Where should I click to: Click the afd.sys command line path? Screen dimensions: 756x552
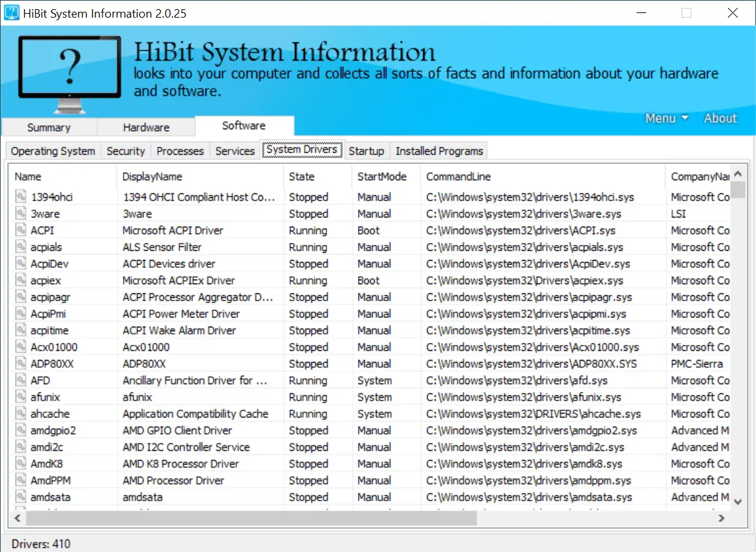(x=517, y=380)
